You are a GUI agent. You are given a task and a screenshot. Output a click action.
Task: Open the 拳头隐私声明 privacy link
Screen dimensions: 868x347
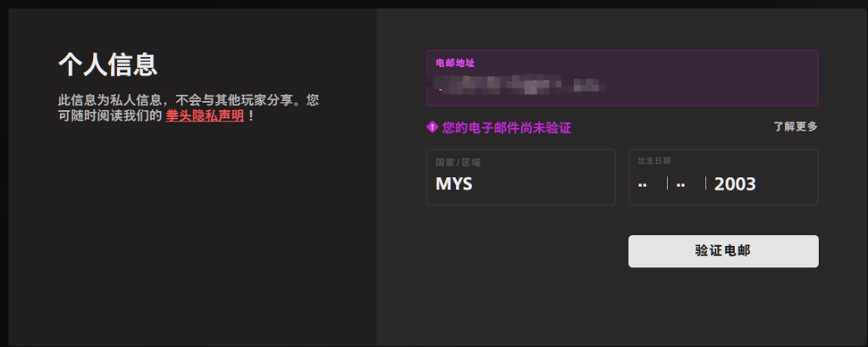pyautogui.click(x=205, y=116)
